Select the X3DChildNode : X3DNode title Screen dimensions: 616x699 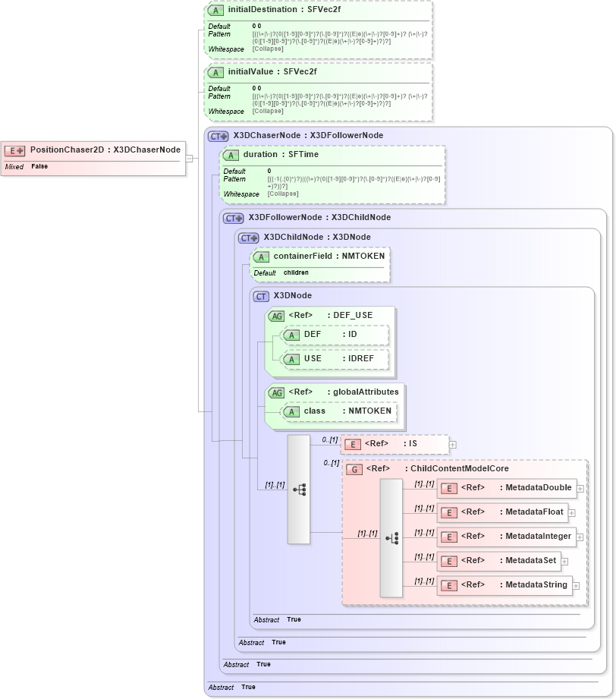point(317,237)
